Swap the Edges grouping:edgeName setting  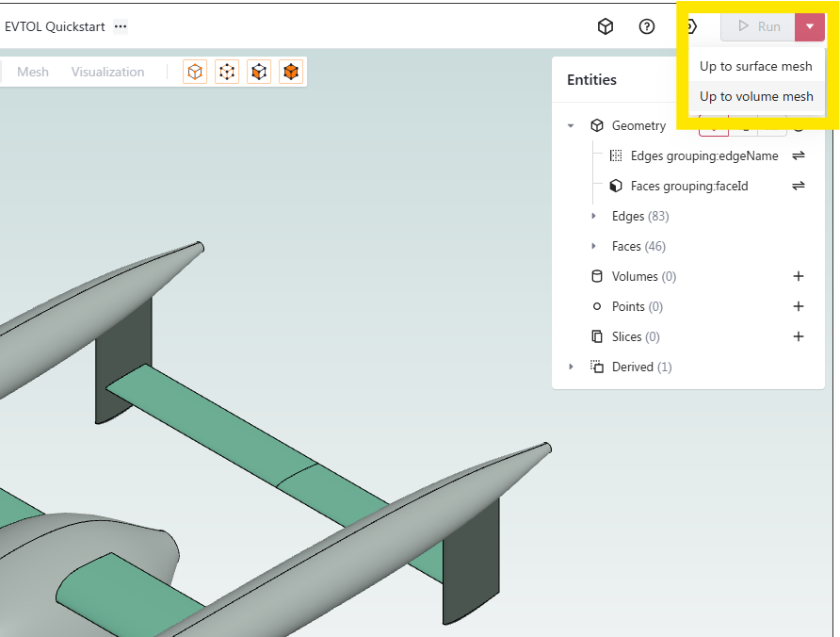pyautogui.click(x=799, y=155)
